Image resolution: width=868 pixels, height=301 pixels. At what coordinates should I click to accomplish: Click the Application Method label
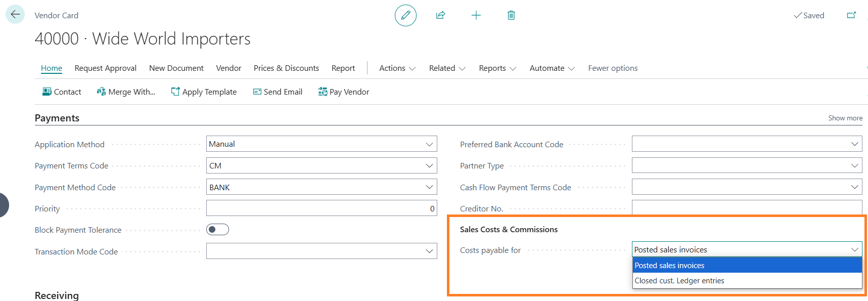click(70, 144)
